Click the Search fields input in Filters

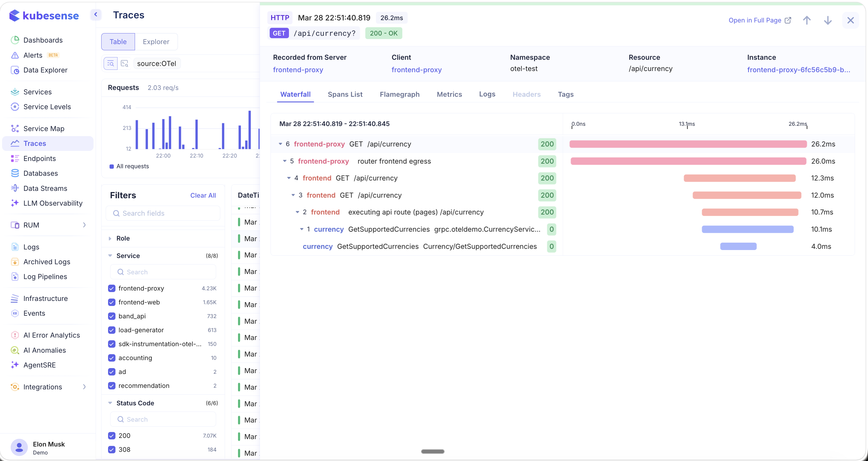point(163,214)
